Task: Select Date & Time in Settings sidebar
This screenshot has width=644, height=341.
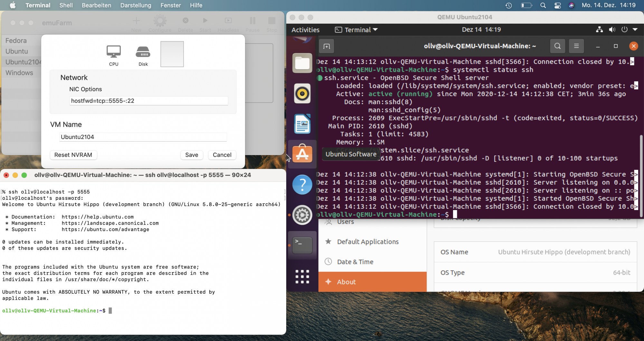Action: (373, 262)
